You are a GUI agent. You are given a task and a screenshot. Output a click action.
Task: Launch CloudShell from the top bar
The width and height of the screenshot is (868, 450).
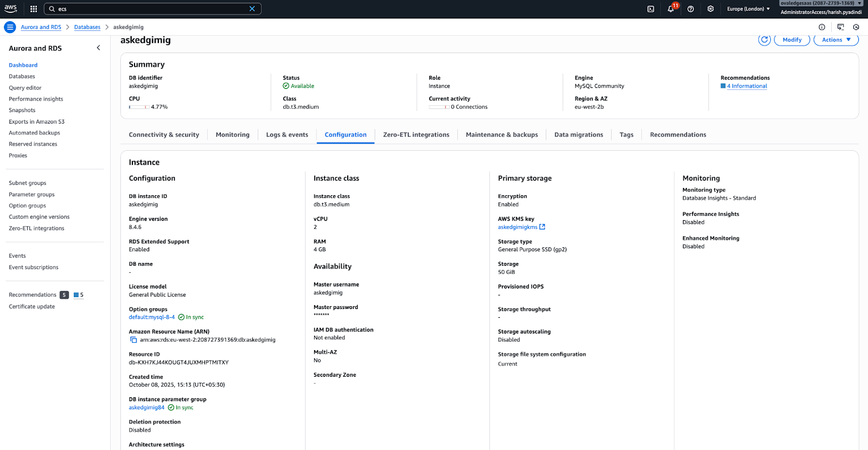tap(650, 9)
